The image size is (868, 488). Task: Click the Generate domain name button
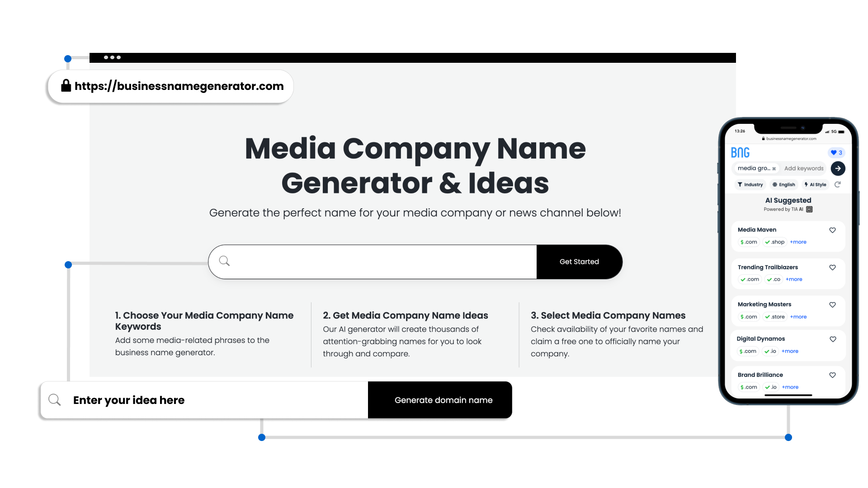(443, 400)
